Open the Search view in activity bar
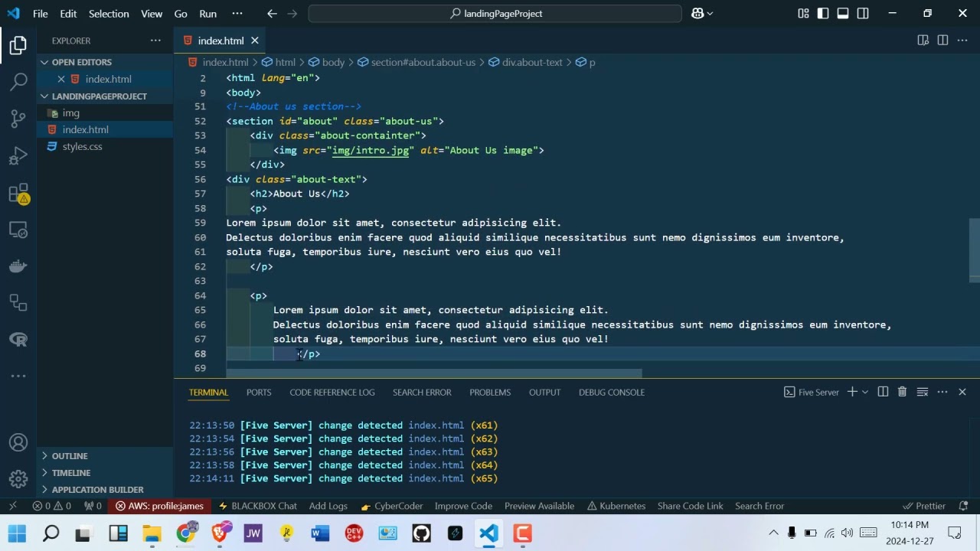Image resolution: width=980 pixels, height=551 pixels. [x=18, y=82]
